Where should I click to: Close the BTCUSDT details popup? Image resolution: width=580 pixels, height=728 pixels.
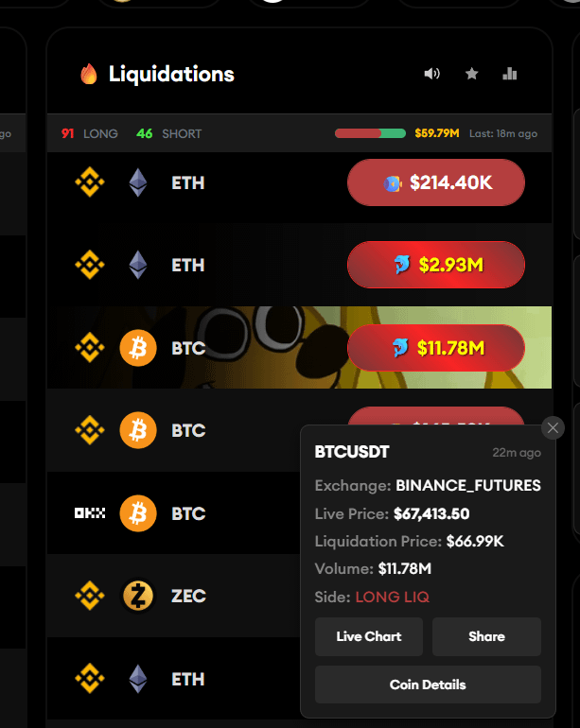(554, 428)
